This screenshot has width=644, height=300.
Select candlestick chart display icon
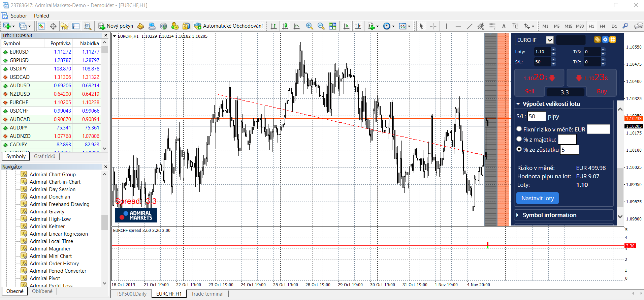tap(285, 26)
